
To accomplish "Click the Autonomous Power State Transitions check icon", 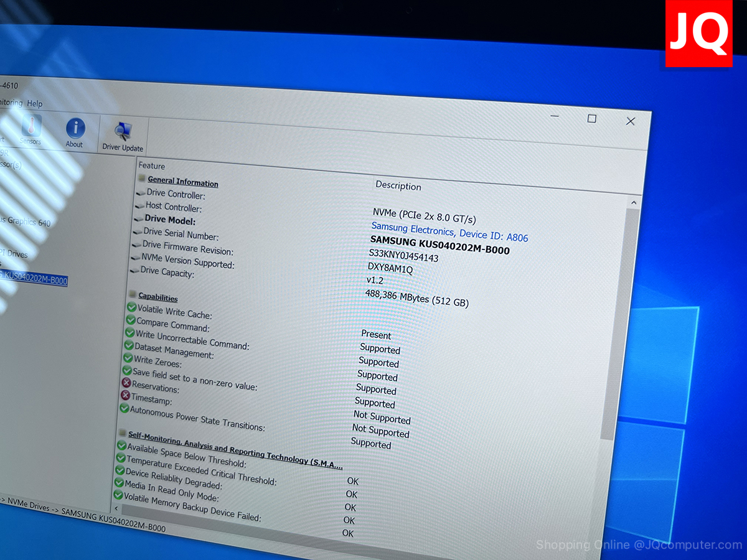I will [125, 409].
